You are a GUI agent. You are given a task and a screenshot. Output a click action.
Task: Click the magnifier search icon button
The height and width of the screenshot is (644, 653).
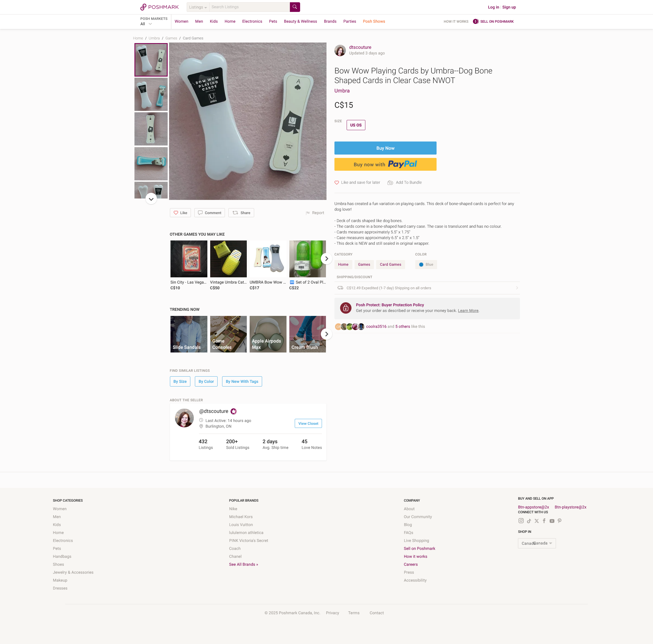(295, 7)
